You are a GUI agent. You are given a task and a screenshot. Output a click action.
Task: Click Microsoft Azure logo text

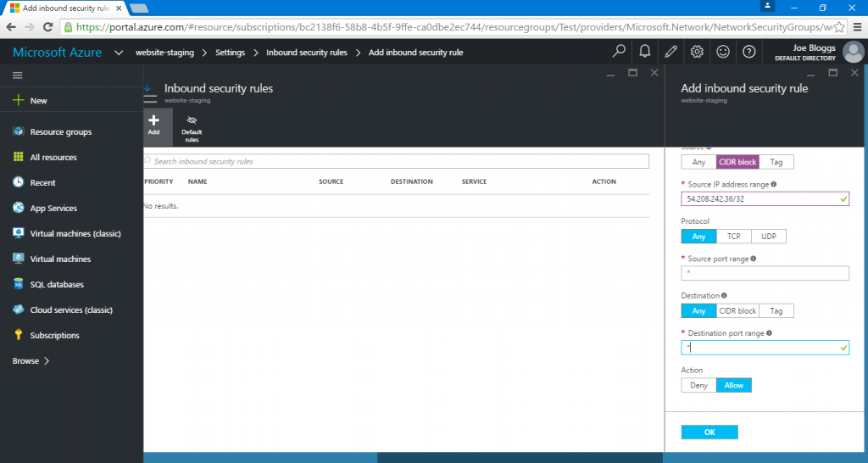57,52
